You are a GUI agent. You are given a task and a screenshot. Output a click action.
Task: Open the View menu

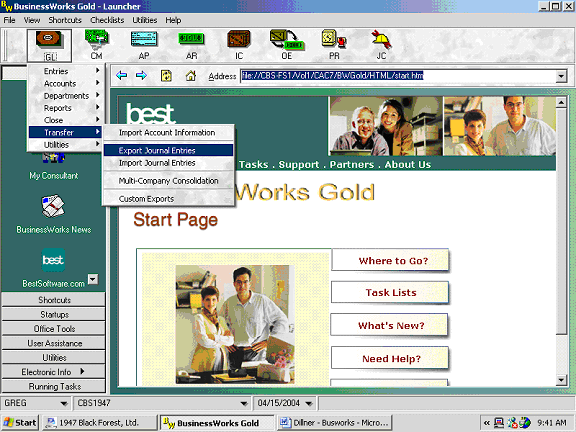pos(32,20)
